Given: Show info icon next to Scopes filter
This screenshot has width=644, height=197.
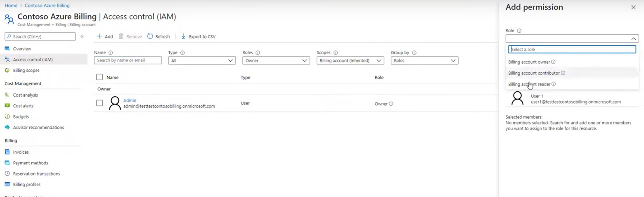Looking at the screenshot, I should tap(336, 53).
